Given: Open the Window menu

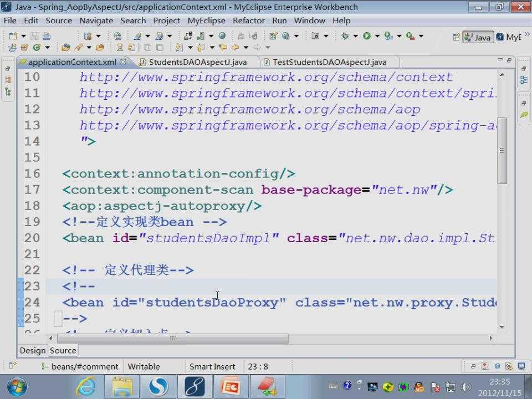Looking at the screenshot, I should coord(309,21).
